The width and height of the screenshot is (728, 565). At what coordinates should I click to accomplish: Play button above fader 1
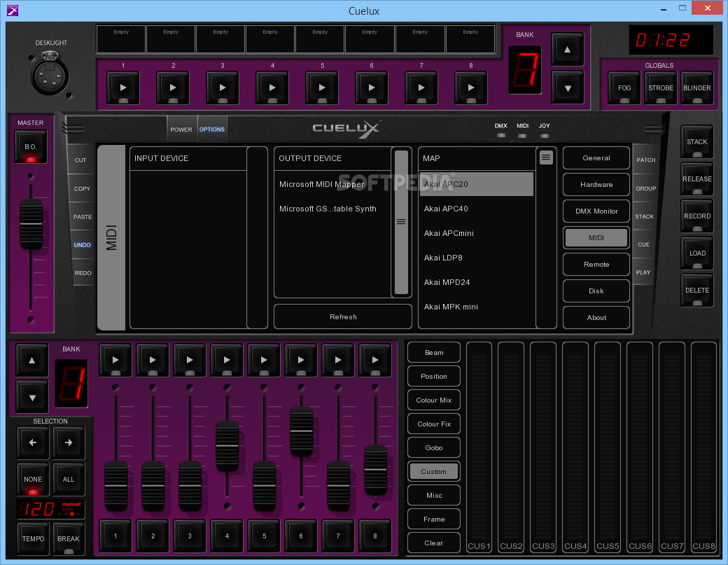click(115, 360)
